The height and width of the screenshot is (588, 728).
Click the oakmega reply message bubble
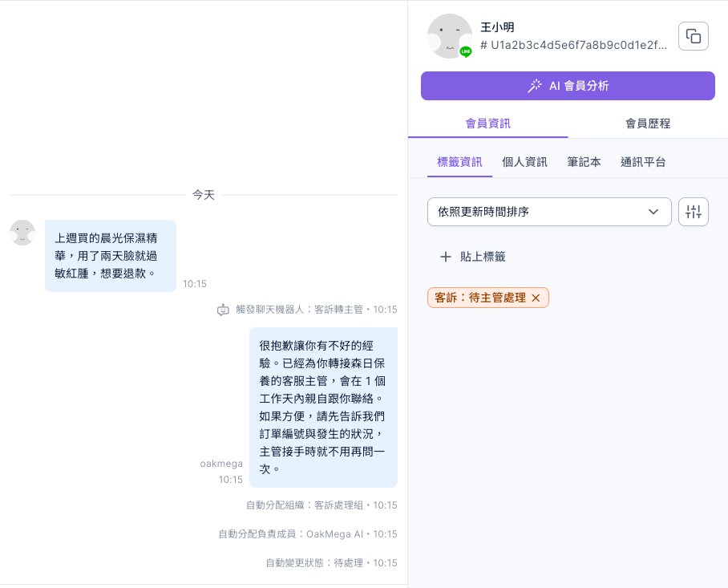click(x=323, y=408)
